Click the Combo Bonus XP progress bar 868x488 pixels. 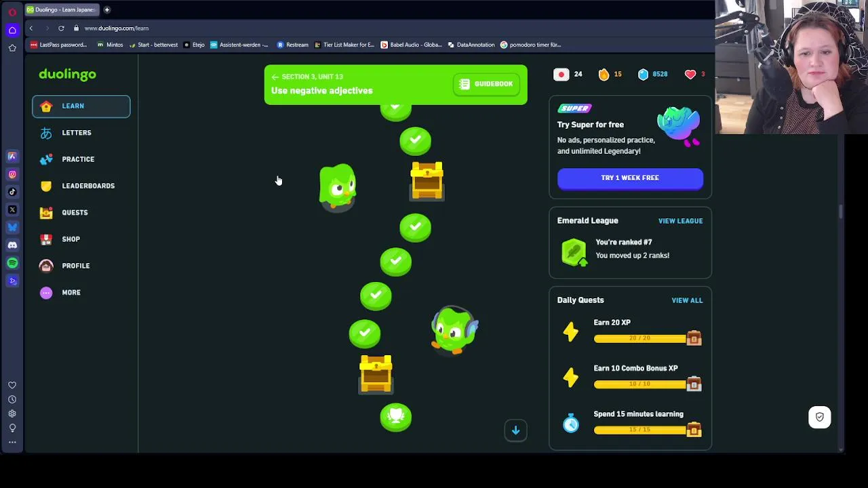point(640,384)
